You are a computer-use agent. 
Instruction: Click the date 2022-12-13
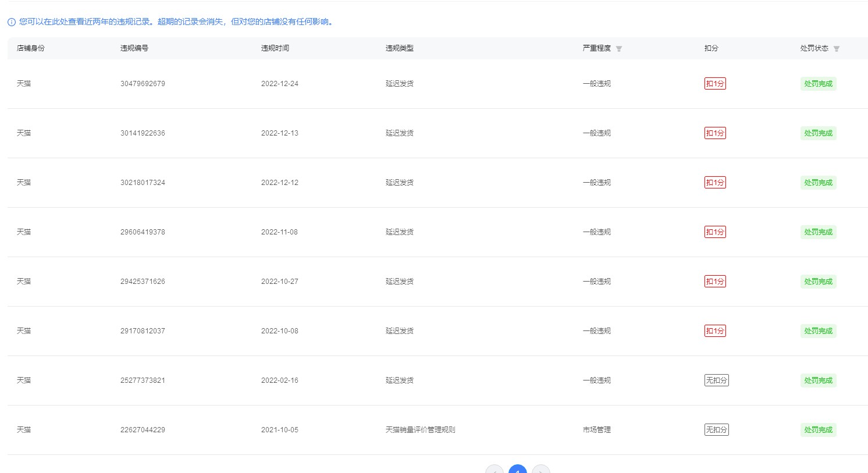pos(280,133)
